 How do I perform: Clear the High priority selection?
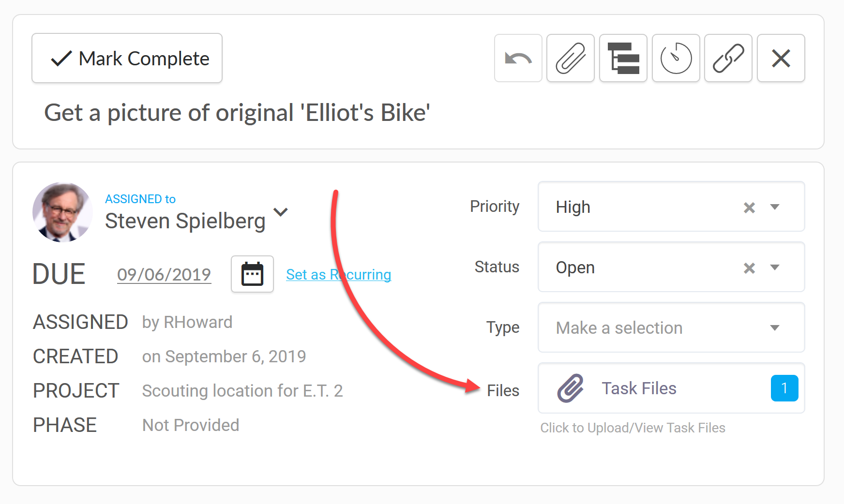pos(749,208)
